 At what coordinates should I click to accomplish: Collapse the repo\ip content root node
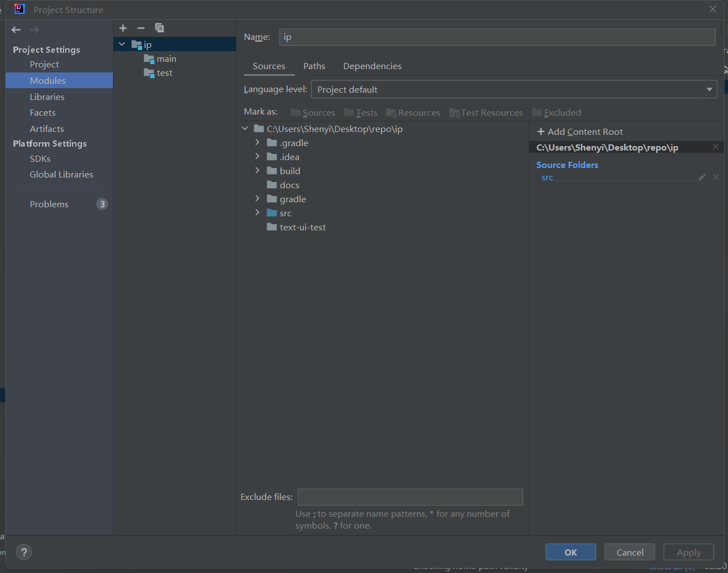point(244,128)
